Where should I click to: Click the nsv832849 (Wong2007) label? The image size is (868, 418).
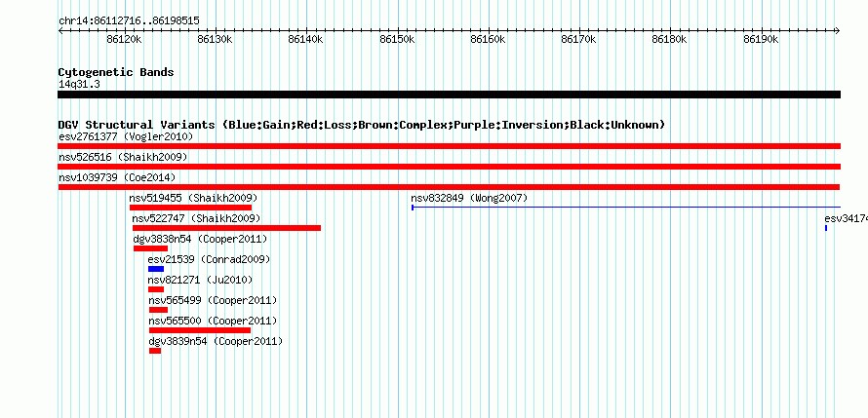coord(469,198)
